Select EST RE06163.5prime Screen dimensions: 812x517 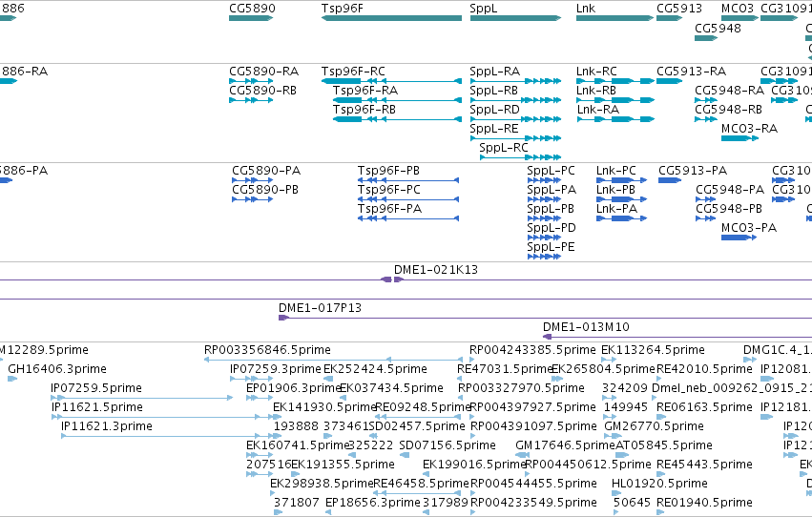(x=661, y=417)
